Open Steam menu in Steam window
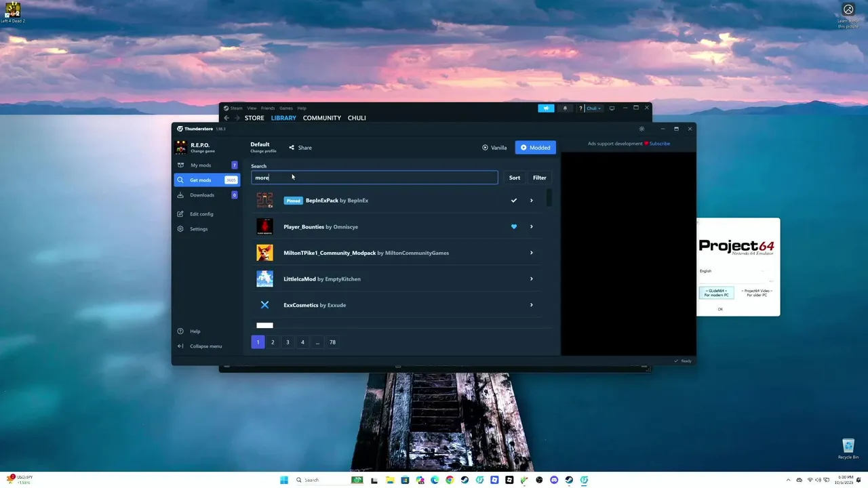This screenshot has height=488, width=868. click(236, 108)
